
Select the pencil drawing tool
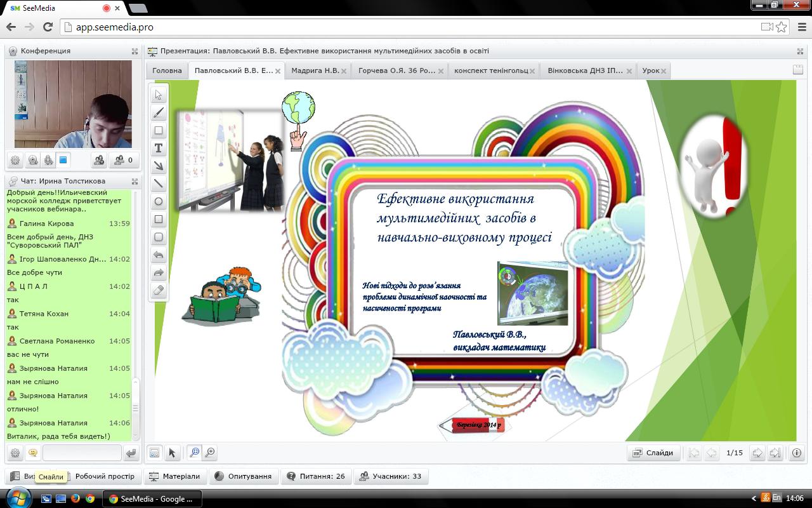pos(159,113)
